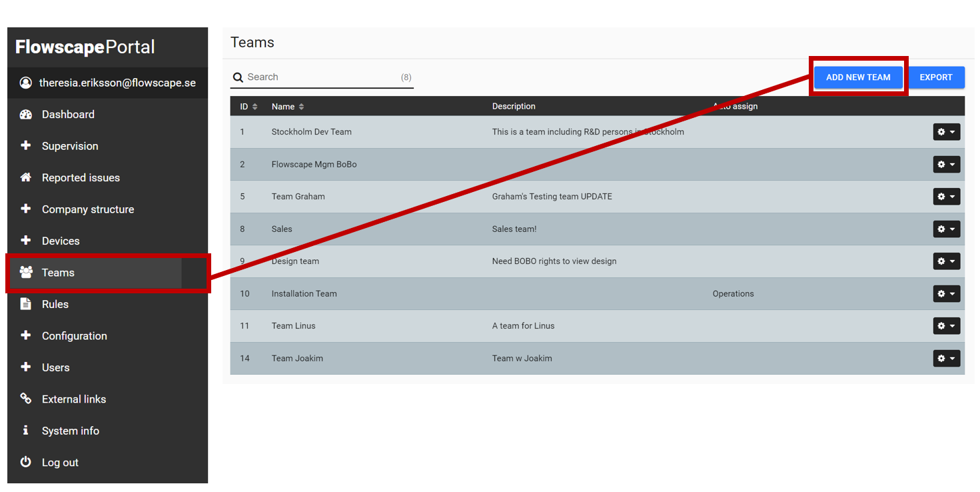The image size is (980, 492).
Task: Click the plus icon beside Supervision
Action: (26, 145)
